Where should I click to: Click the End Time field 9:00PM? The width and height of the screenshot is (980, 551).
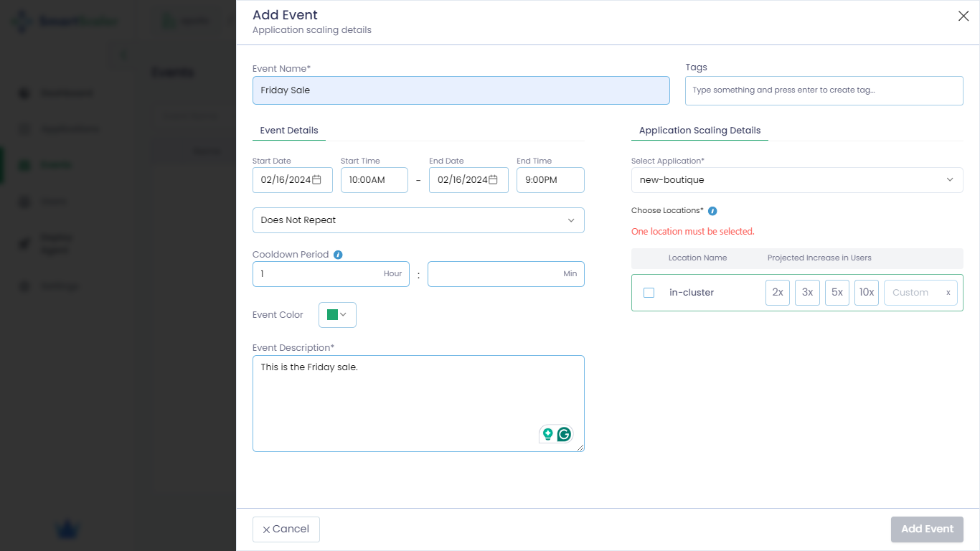pyautogui.click(x=550, y=180)
